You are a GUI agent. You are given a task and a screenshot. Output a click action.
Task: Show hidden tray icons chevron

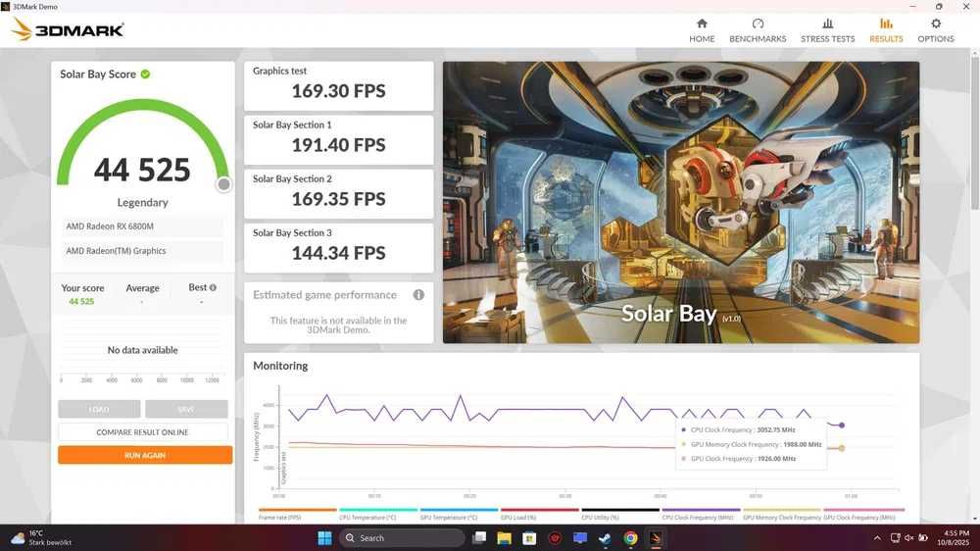877,538
